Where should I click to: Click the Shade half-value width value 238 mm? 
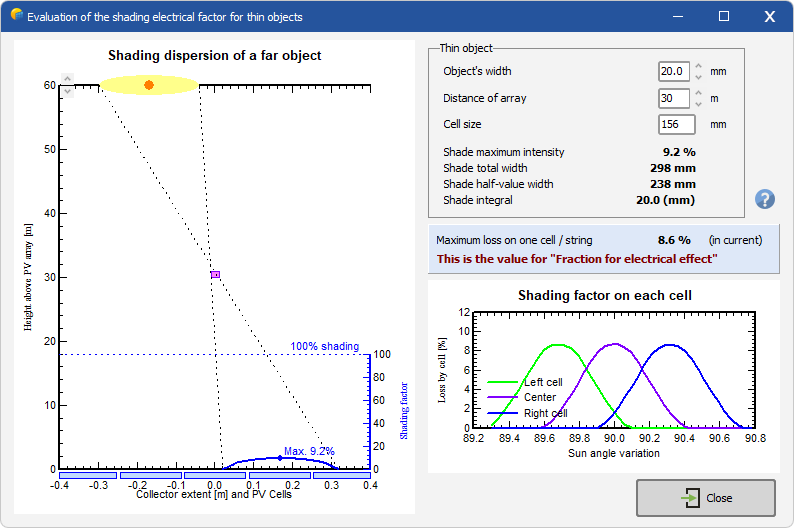click(673, 184)
